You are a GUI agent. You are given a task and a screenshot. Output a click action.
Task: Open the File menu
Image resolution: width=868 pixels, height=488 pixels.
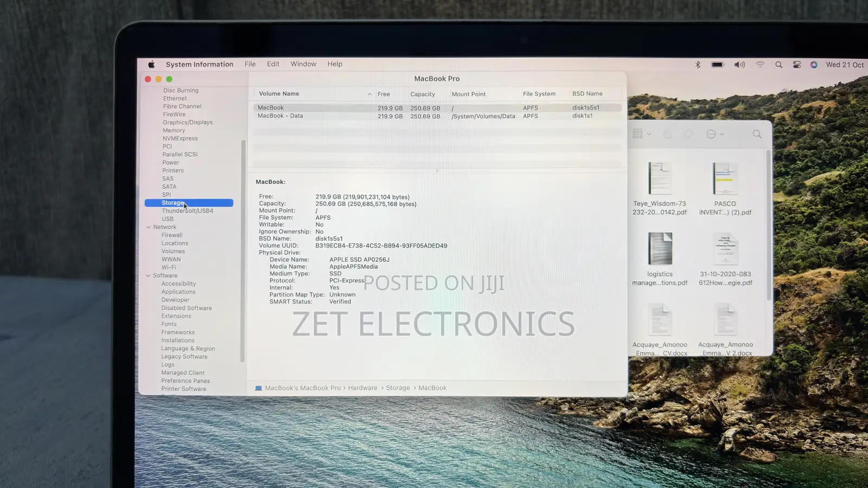(x=250, y=64)
